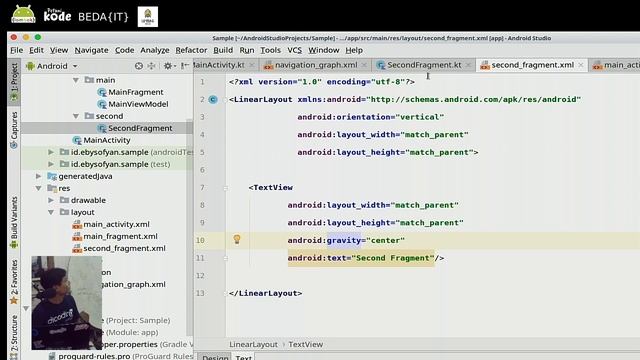
Task: Open the Window menu
Action: point(324,50)
